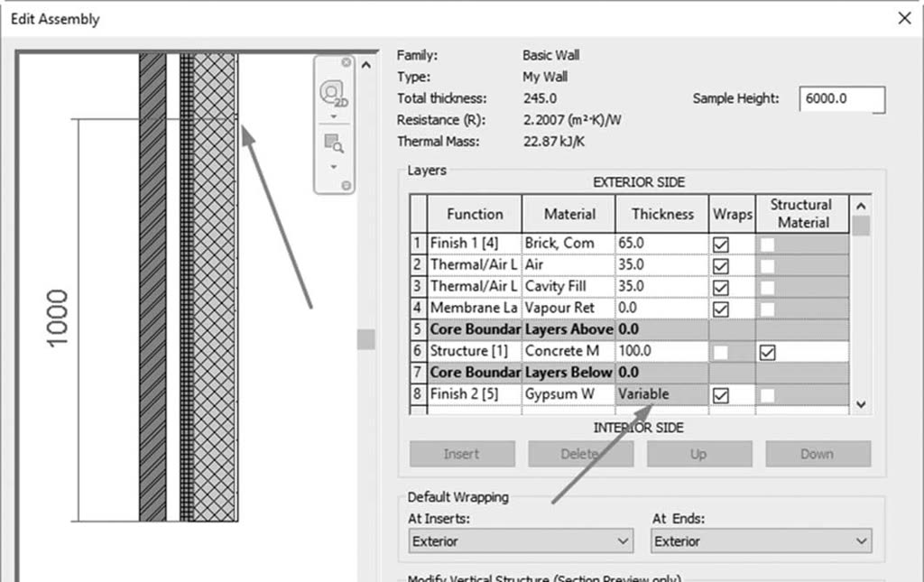Toggle Wraps checkbox for Cavity Fill layer
The height and width of the screenshot is (582, 924).
pyautogui.click(x=721, y=288)
